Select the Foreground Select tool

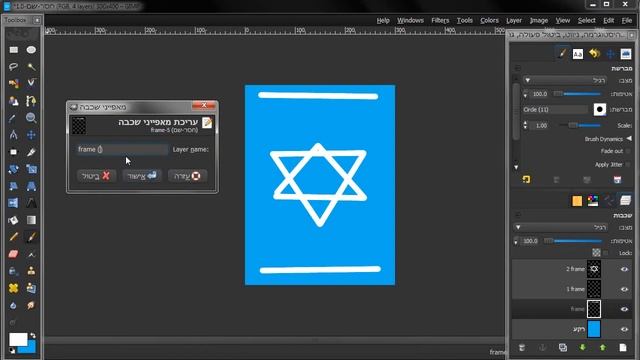pyautogui.click(x=13, y=101)
